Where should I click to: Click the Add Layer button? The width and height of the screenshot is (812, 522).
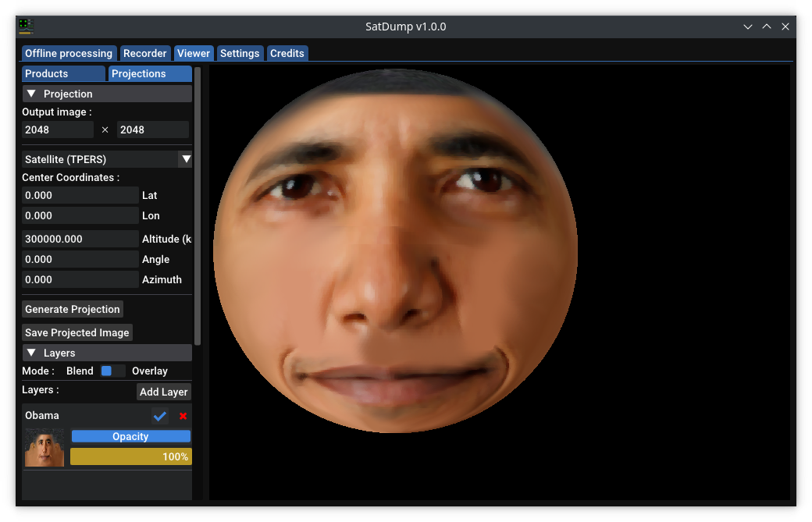pyautogui.click(x=164, y=392)
